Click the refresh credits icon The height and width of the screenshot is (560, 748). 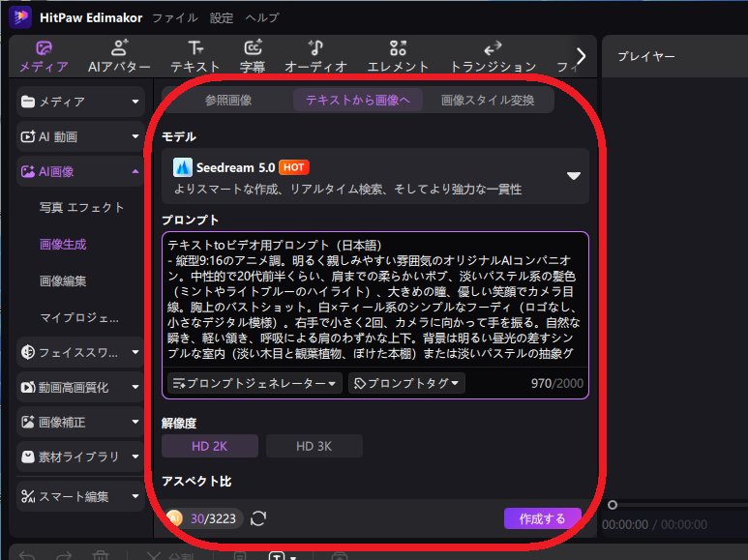pyautogui.click(x=258, y=518)
